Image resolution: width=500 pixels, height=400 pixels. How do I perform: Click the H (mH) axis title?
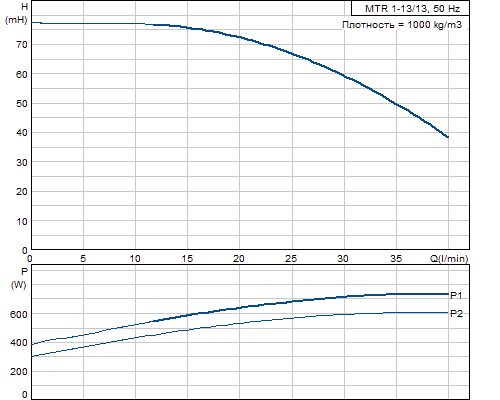pos(17,13)
